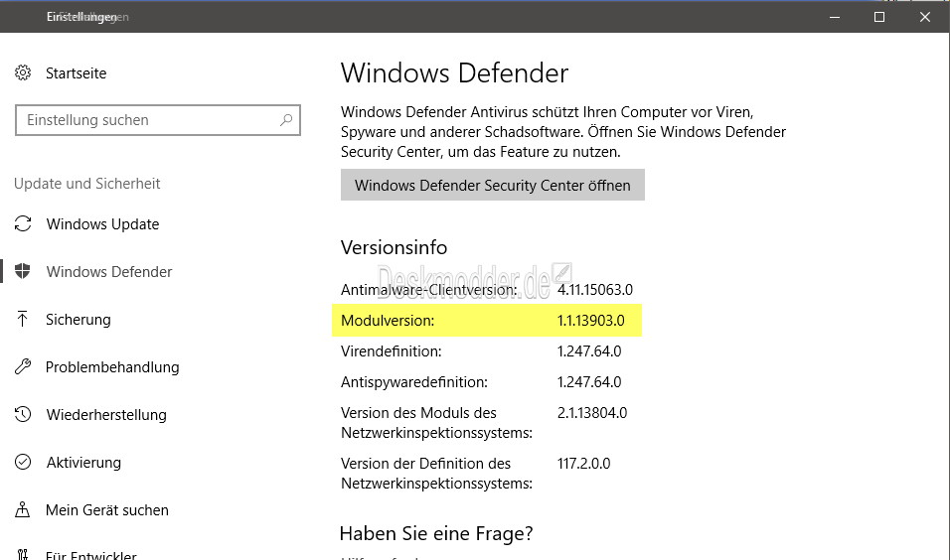The image size is (950, 560).
Task: Click the Startseite gear icon
Action: coord(23,72)
